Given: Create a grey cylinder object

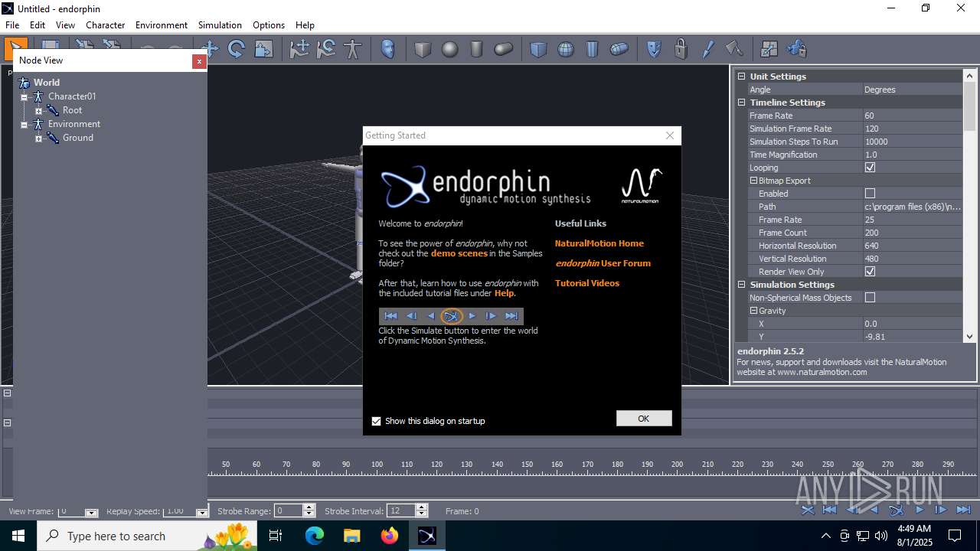Looking at the screenshot, I should [x=476, y=50].
